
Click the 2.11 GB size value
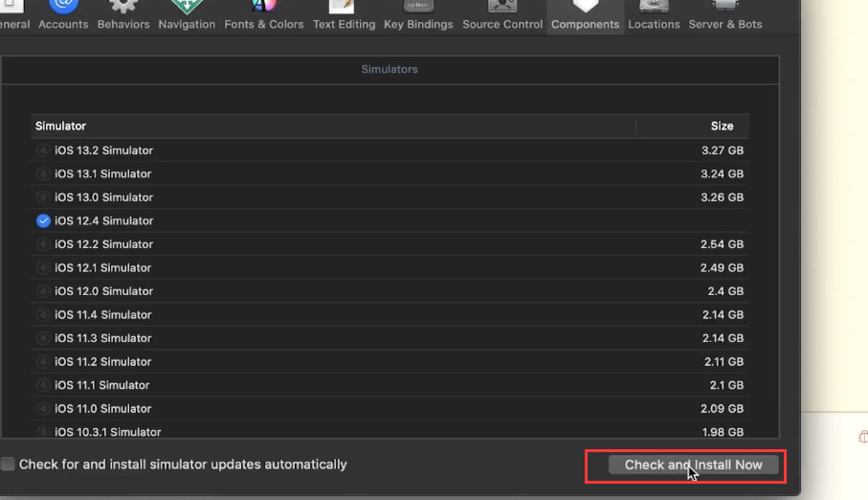point(723,361)
